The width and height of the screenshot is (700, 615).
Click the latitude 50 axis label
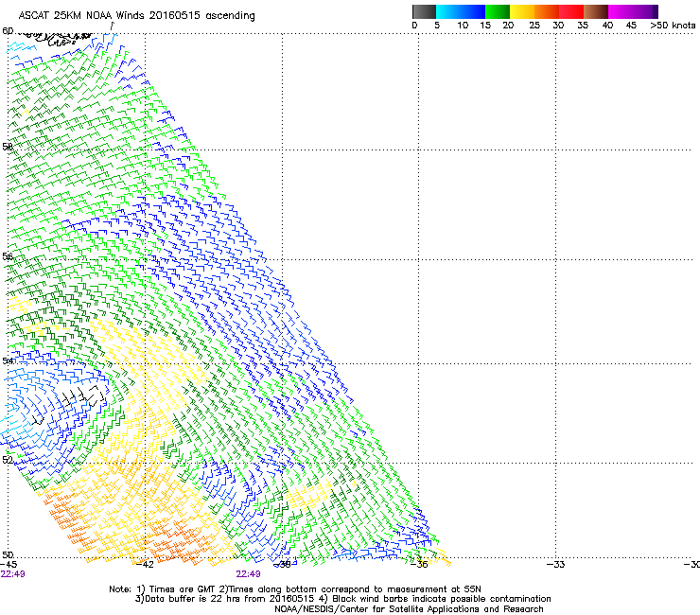[8, 554]
